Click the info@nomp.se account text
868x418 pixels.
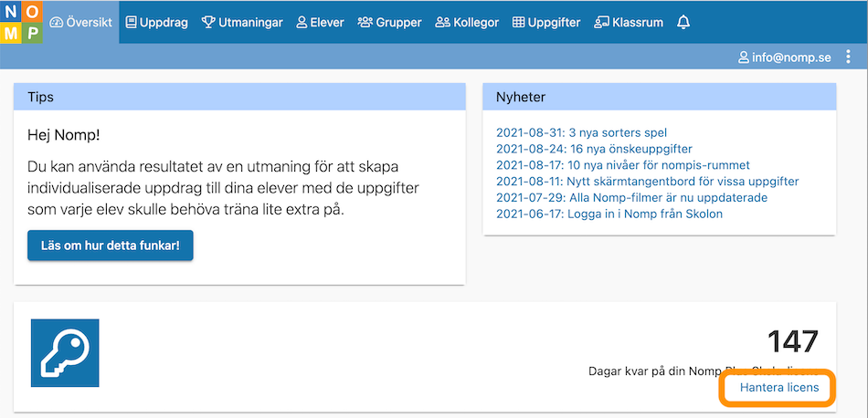coord(791,57)
